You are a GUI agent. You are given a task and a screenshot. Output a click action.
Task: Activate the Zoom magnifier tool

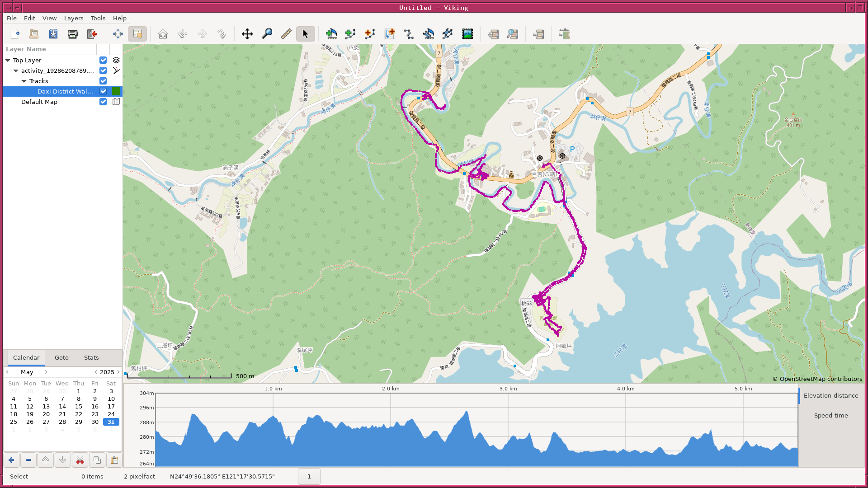coord(267,34)
